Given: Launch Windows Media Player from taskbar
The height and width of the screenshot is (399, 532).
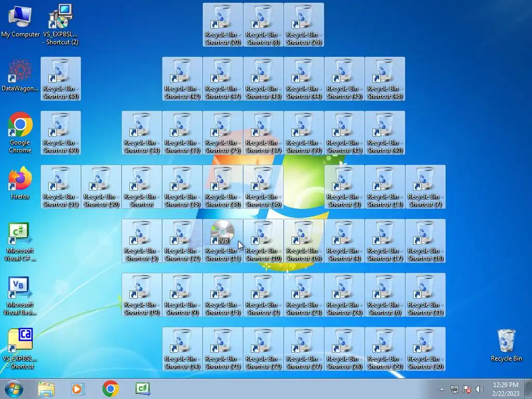Looking at the screenshot, I should tap(77, 389).
